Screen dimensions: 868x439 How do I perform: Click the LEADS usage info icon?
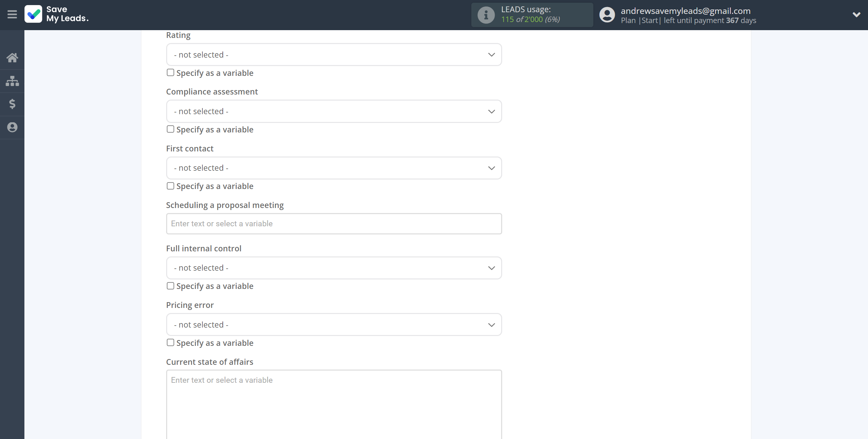(486, 15)
